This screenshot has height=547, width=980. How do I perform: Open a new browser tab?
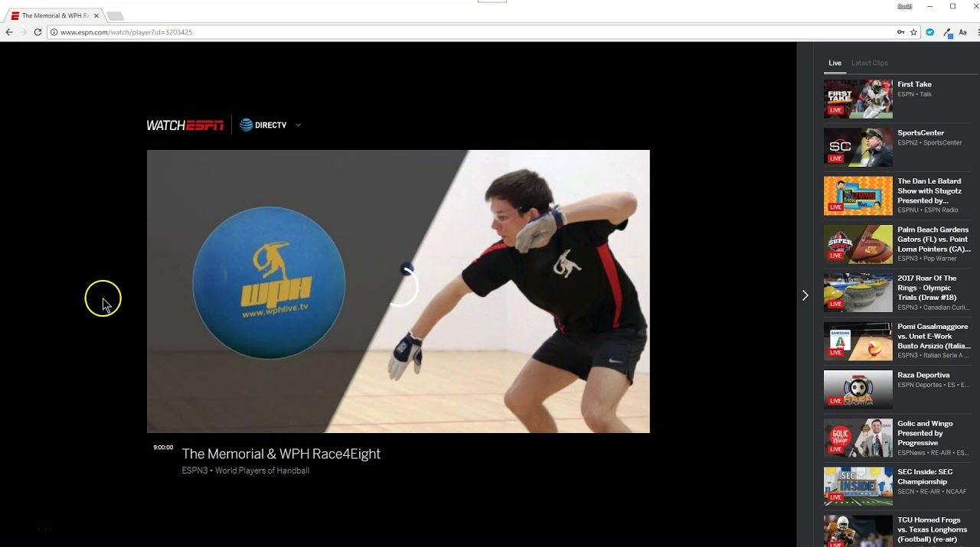coord(114,16)
